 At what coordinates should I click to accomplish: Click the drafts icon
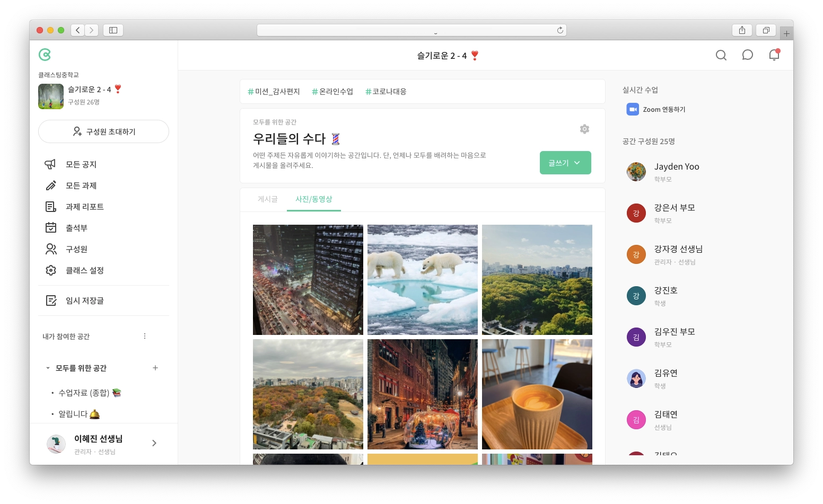pyautogui.click(x=51, y=300)
